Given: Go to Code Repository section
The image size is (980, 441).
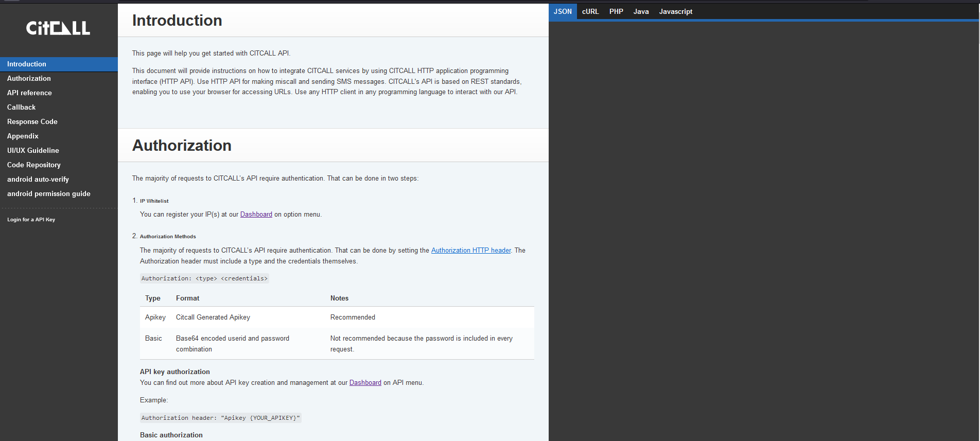Looking at the screenshot, I should pos(59,165).
